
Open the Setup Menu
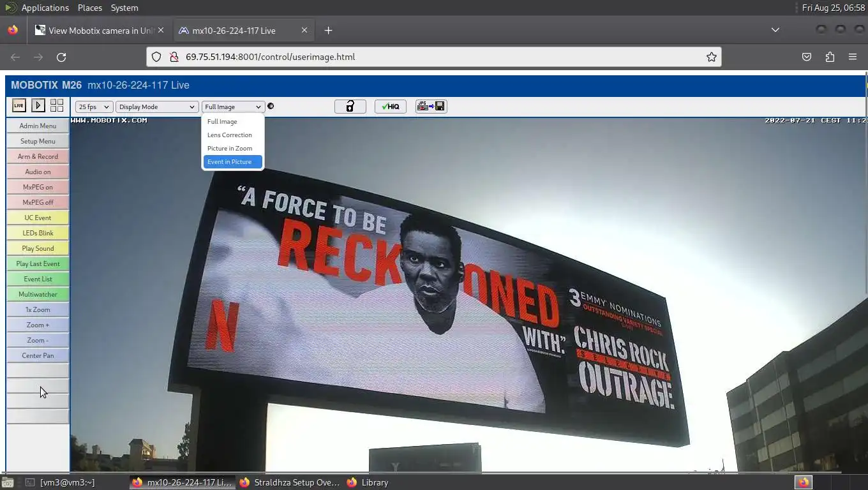pos(38,141)
